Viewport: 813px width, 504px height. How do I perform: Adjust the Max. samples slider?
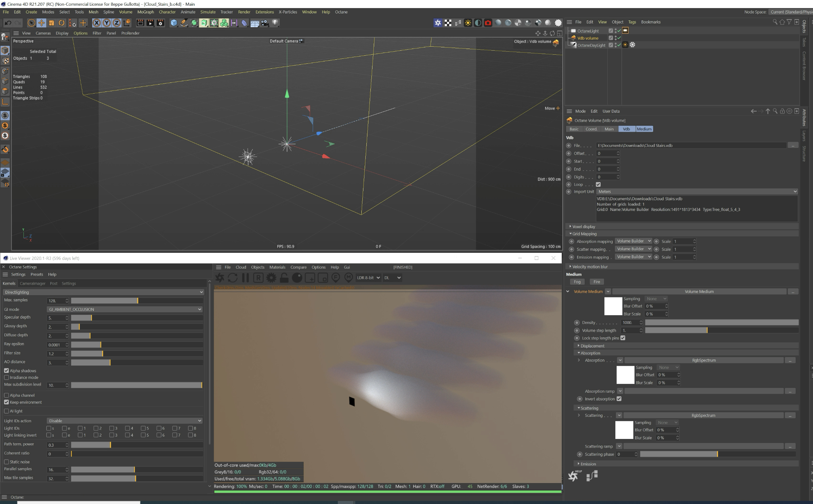click(x=137, y=300)
